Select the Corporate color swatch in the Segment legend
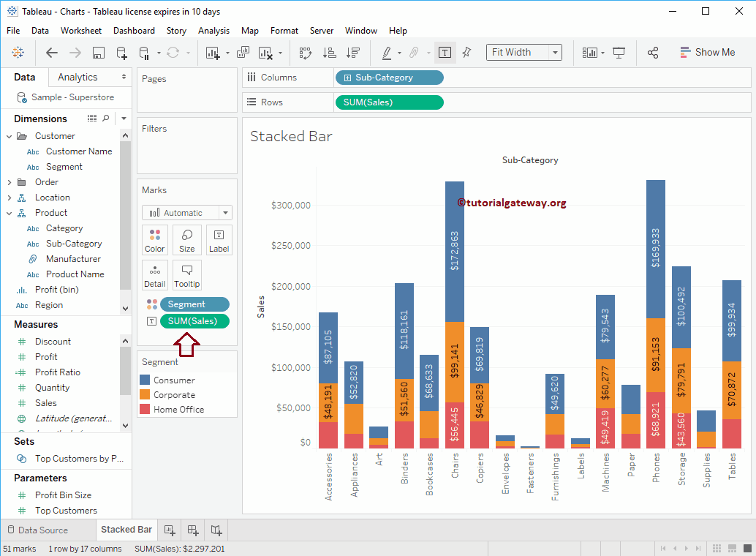 [145, 394]
